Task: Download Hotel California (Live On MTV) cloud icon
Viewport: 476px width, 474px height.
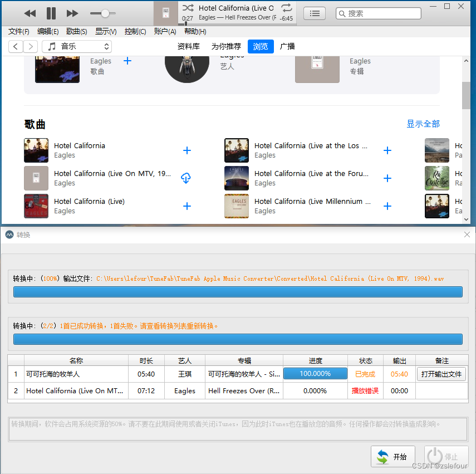Action: point(186,178)
